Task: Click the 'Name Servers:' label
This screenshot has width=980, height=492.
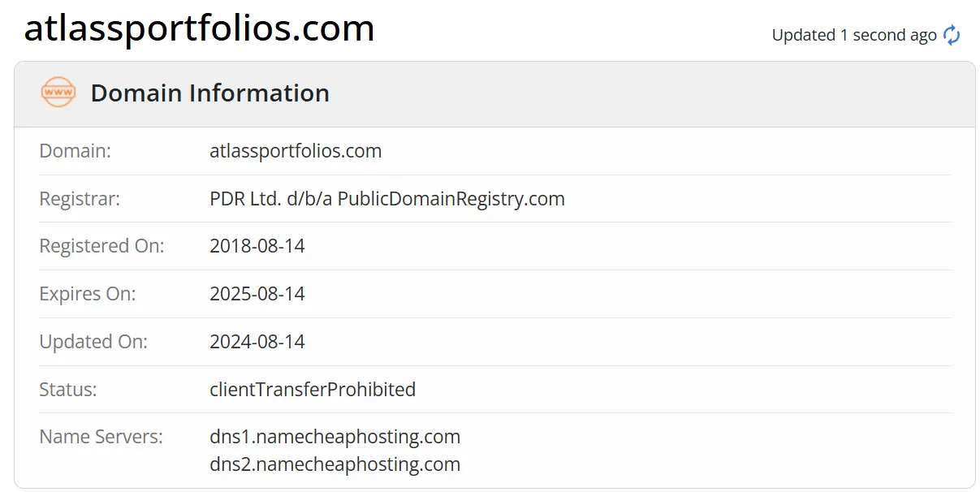Action: pos(101,437)
